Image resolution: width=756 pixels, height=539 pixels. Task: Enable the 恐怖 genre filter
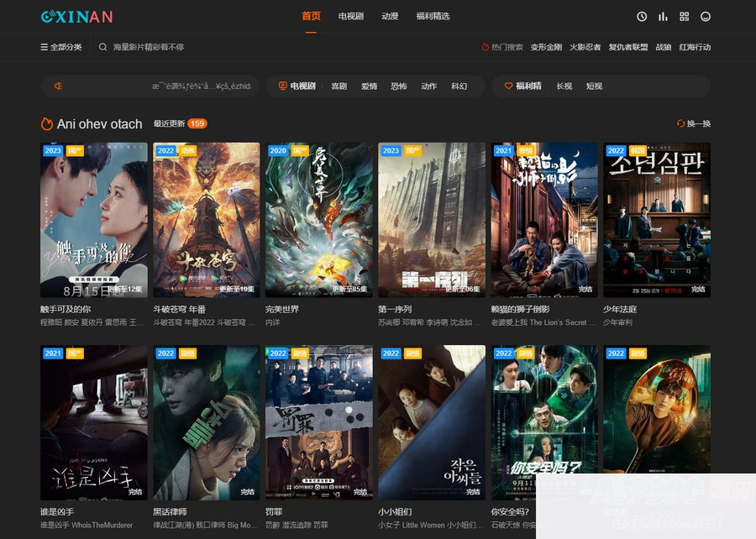pos(400,86)
